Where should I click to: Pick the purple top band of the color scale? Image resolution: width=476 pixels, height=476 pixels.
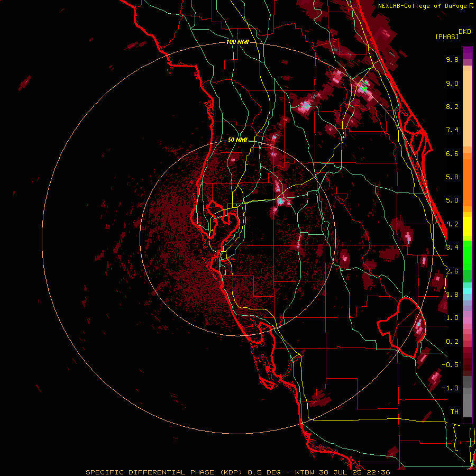pyautogui.click(x=467, y=53)
